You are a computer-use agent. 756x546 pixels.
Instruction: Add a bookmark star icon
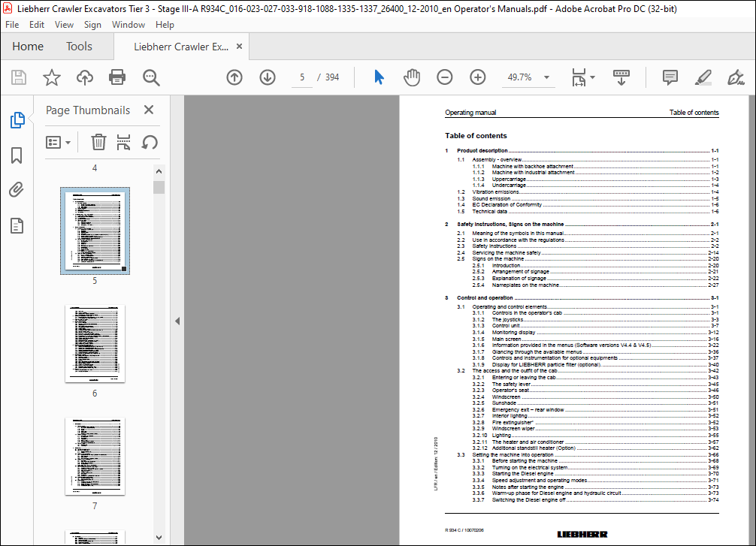(52, 77)
